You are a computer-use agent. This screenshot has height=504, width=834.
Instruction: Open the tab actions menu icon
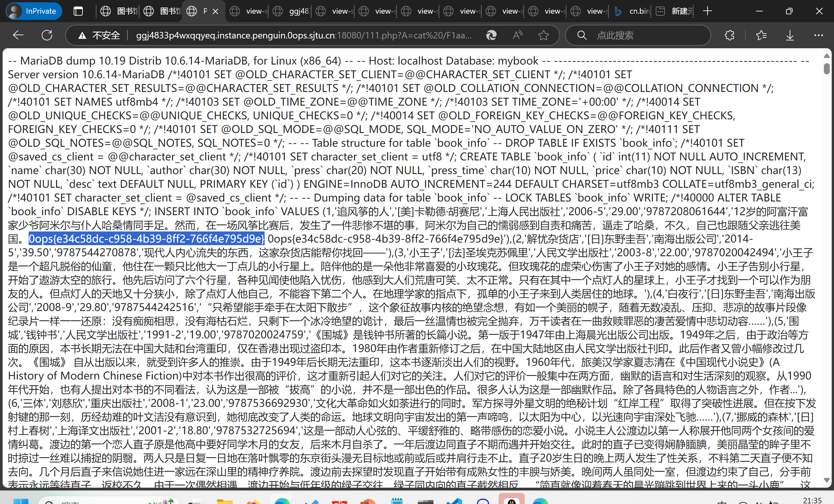(x=78, y=11)
